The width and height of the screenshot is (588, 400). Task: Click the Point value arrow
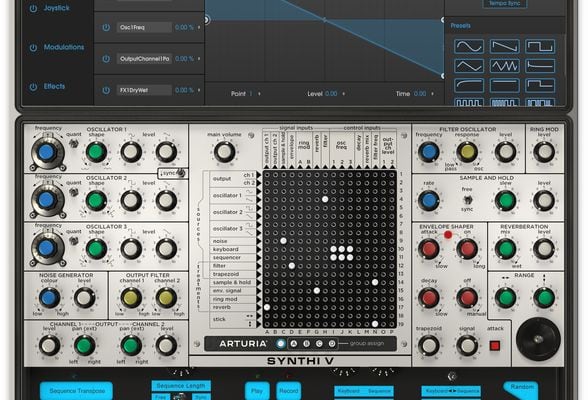tap(259, 94)
